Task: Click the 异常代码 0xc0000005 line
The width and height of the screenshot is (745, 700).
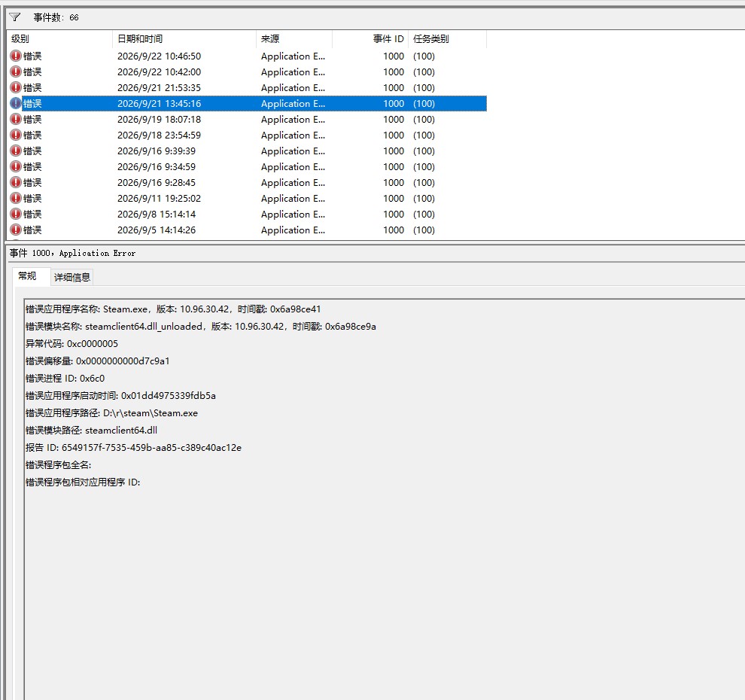Action: [71, 343]
